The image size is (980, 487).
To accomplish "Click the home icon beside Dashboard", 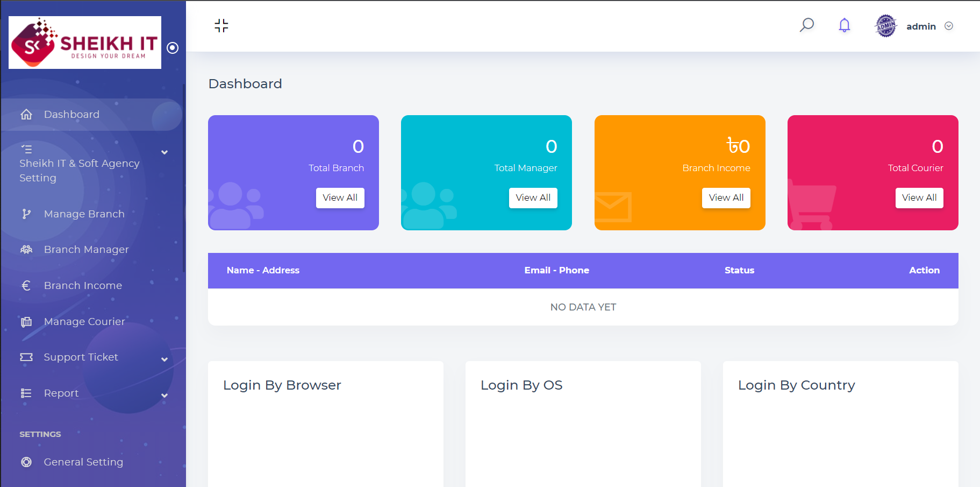I will pos(26,115).
